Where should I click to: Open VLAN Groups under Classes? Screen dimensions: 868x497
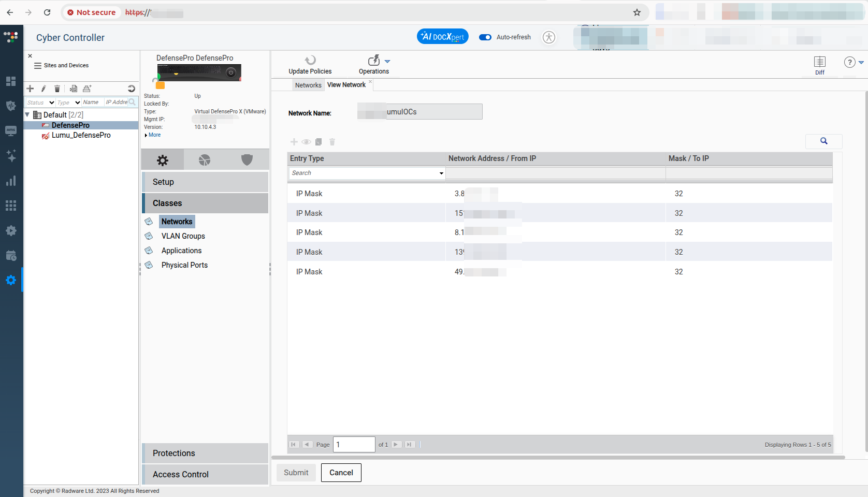pyautogui.click(x=183, y=236)
